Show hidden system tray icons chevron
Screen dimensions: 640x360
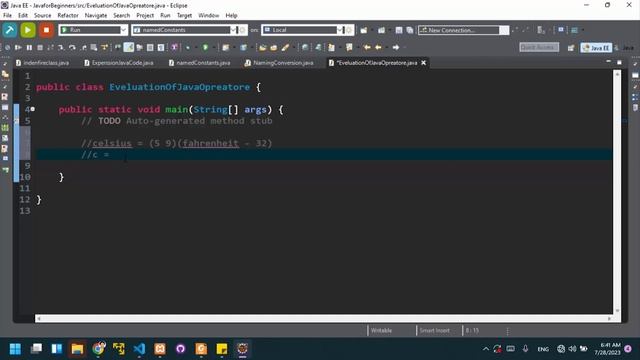[x=486, y=349]
